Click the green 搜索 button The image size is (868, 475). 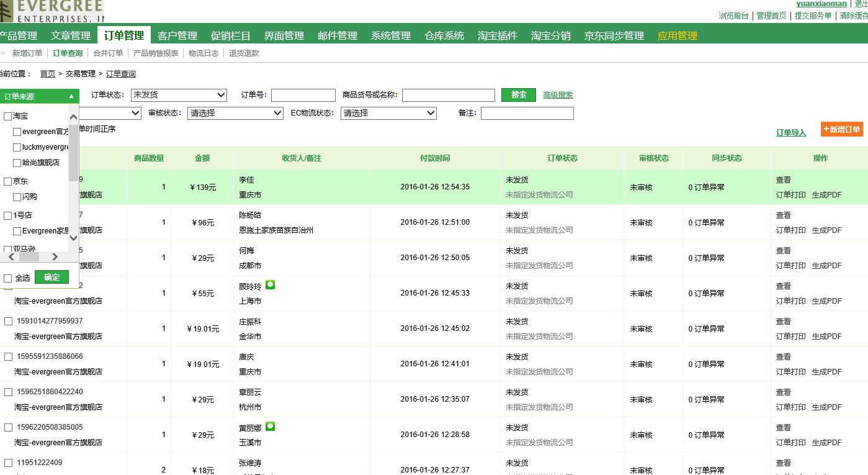click(x=519, y=95)
